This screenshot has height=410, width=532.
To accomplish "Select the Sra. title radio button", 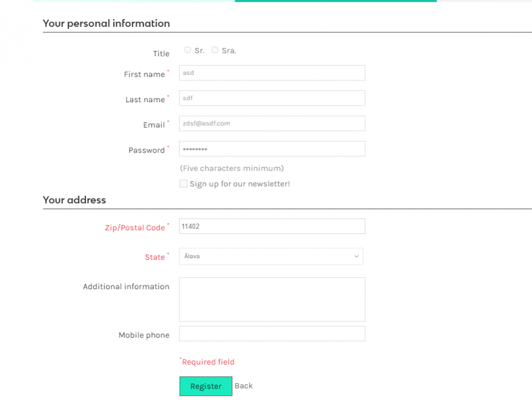I will pyautogui.click(x=215, y=50).
